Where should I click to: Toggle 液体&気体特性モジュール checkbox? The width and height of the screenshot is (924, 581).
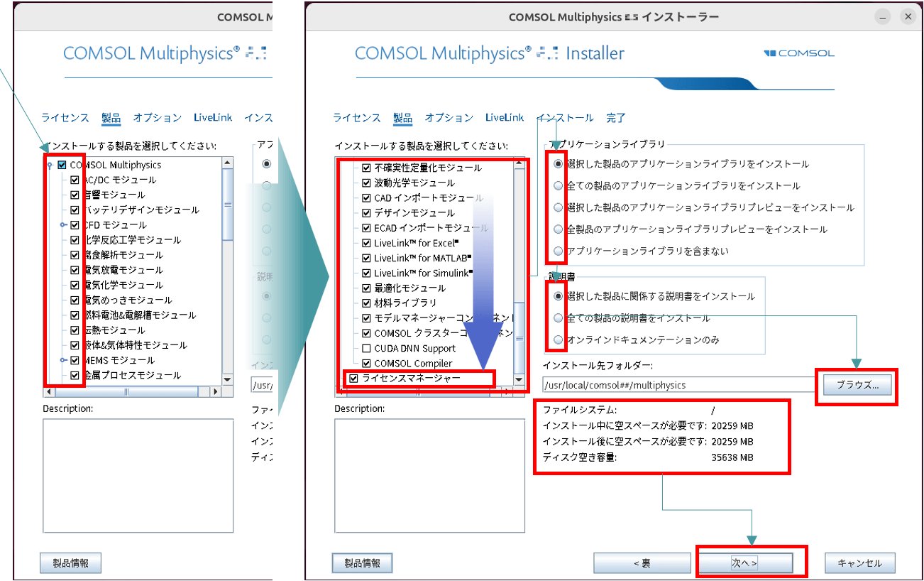[x=75, y=344]
